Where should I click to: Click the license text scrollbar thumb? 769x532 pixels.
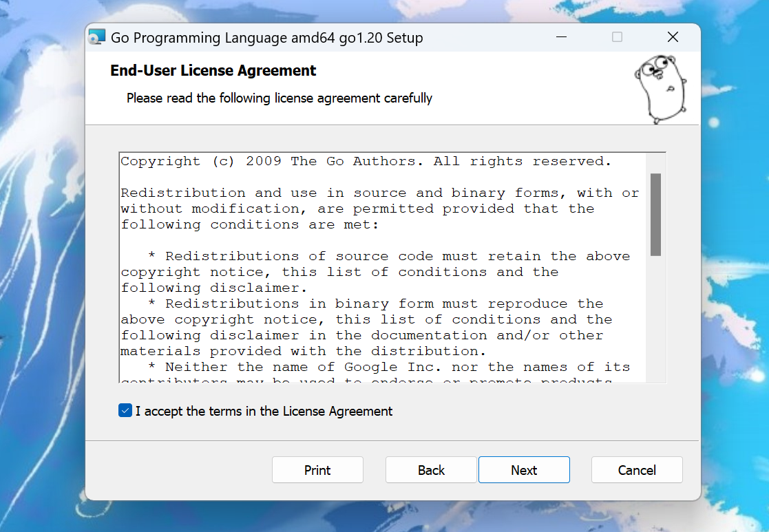pos(655,214)
